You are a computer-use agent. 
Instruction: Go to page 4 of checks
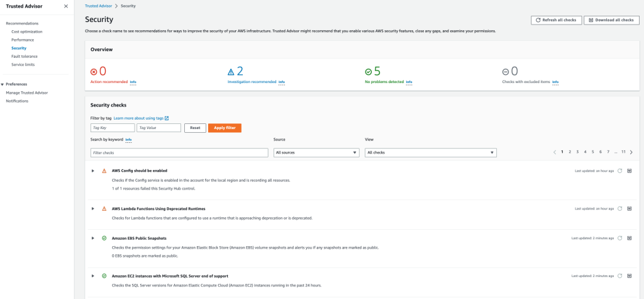tap(586, 152)
